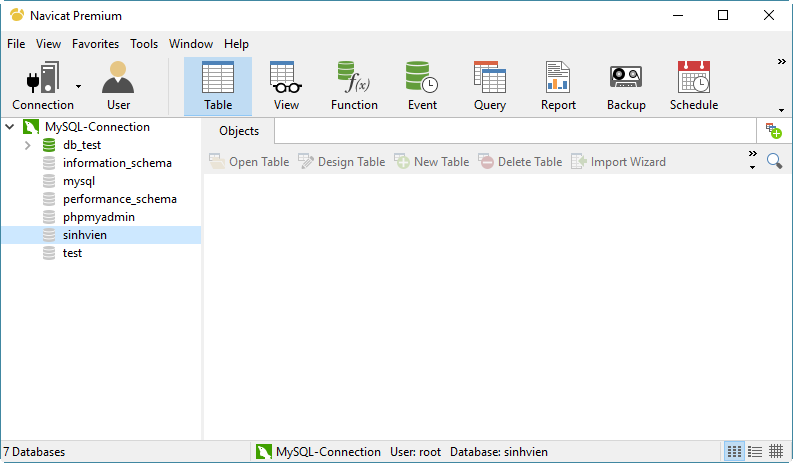
Task: Click the Open Table button
Action: [x=249, y=162]
